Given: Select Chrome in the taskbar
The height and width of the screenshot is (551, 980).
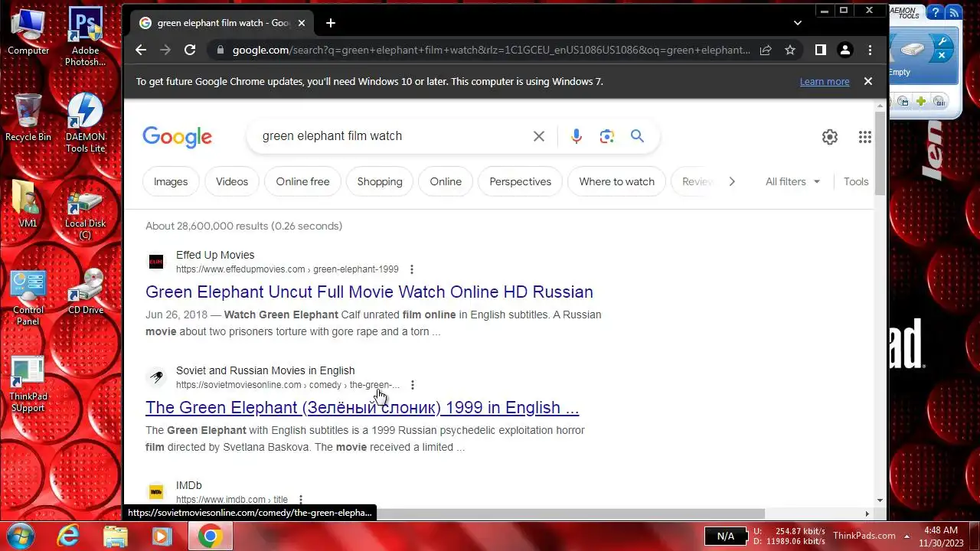Looking at the screenshot, I should [210, 536].
